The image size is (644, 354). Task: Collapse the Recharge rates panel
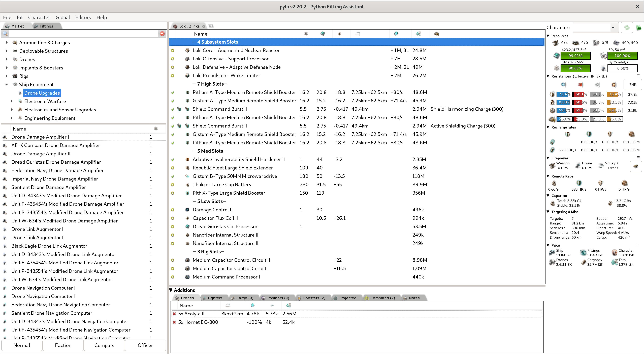tap(548, 127)
